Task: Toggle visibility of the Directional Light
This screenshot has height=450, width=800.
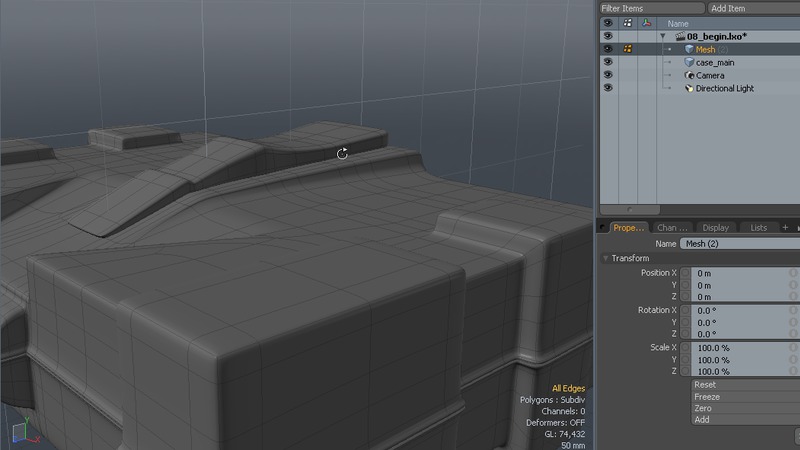Action: [x=608, y=88]
